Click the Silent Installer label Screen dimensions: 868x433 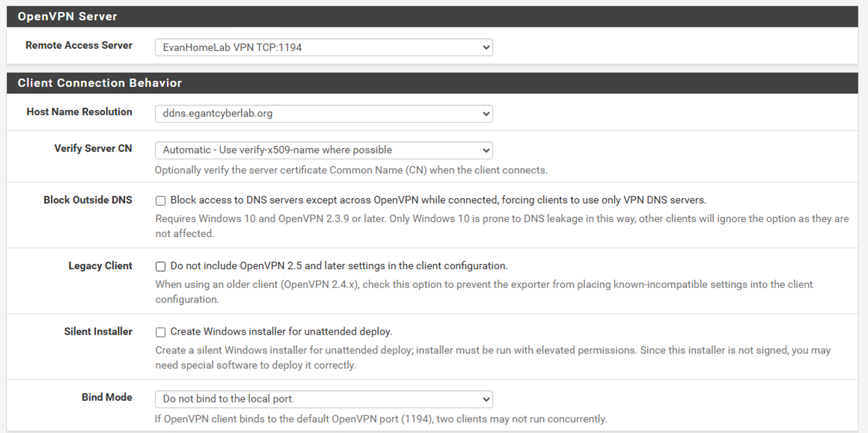[98, 332]
